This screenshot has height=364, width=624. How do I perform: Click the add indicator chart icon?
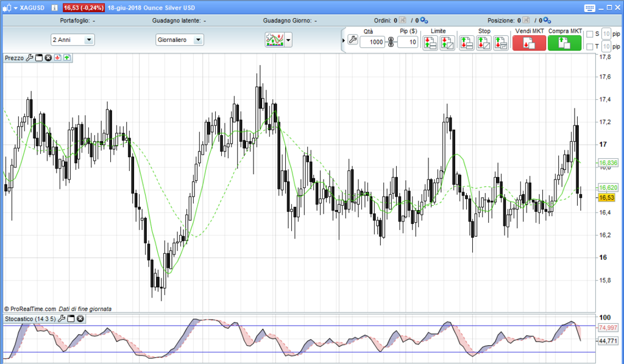pos(275,40)
